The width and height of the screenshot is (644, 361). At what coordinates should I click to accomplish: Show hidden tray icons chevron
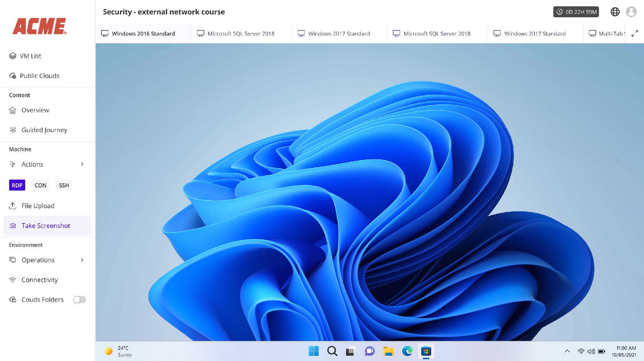click(567, 351)
